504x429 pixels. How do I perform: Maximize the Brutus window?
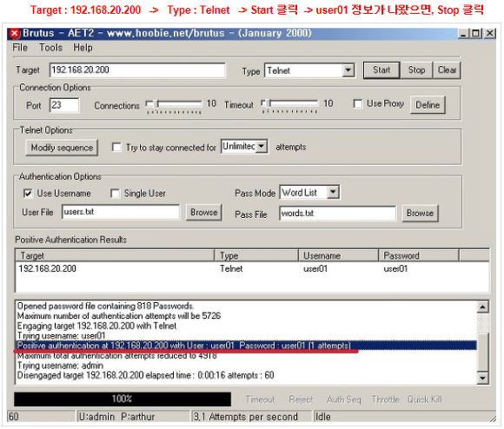[x=475, y=33]
